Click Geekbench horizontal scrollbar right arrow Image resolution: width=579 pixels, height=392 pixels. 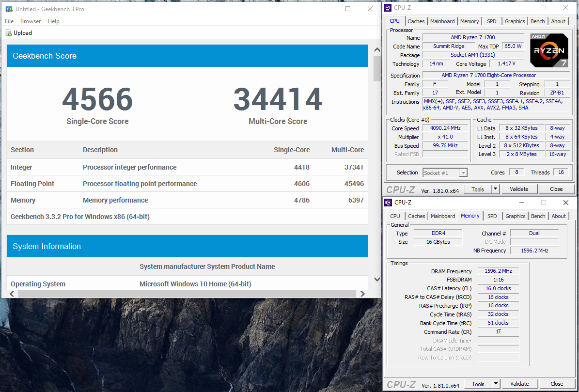(x=362, y=294)
